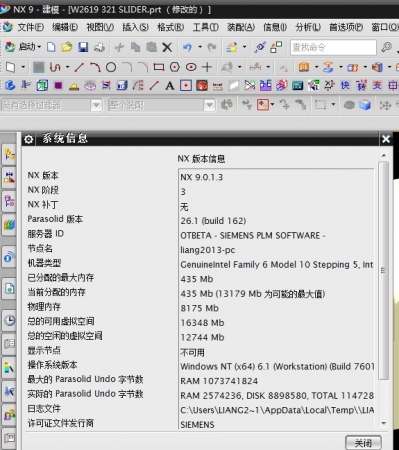
Task: Click the Delete X icon
Action: (x=167, y=47)
